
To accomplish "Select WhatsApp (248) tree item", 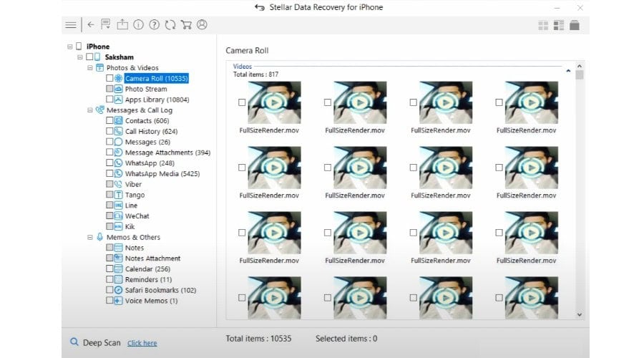I will [150, 163].
